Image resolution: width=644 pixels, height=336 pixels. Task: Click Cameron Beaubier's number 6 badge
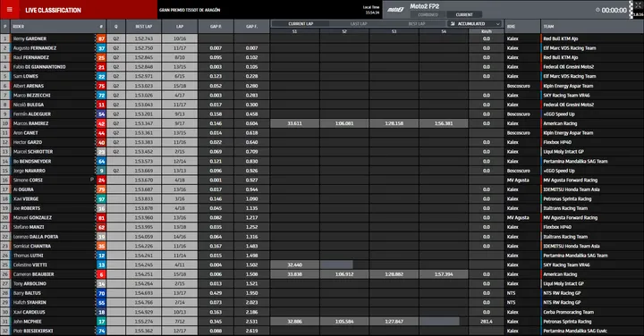click(x=101, y=274)
